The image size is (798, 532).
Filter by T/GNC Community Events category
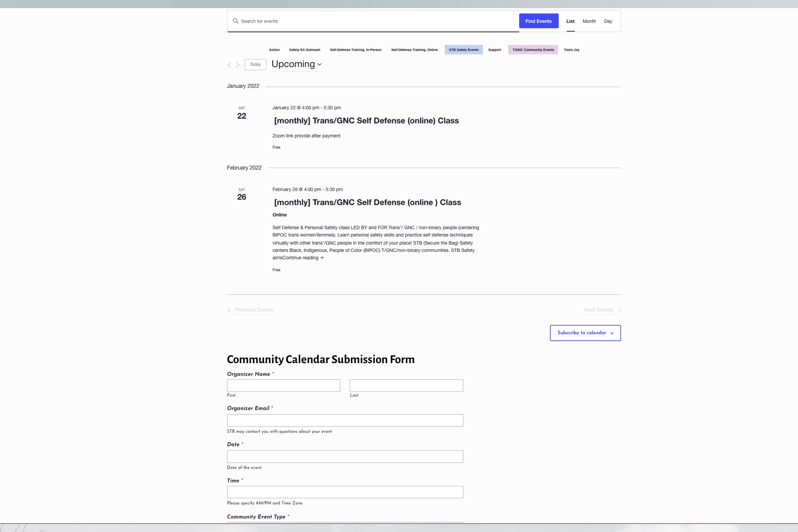coord(533,50)
